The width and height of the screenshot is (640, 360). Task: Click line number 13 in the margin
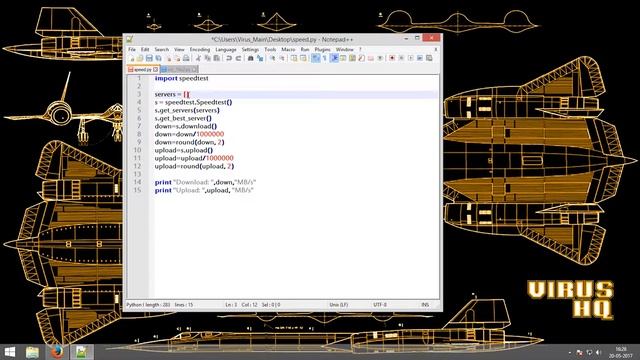click(x=137, y=174)
